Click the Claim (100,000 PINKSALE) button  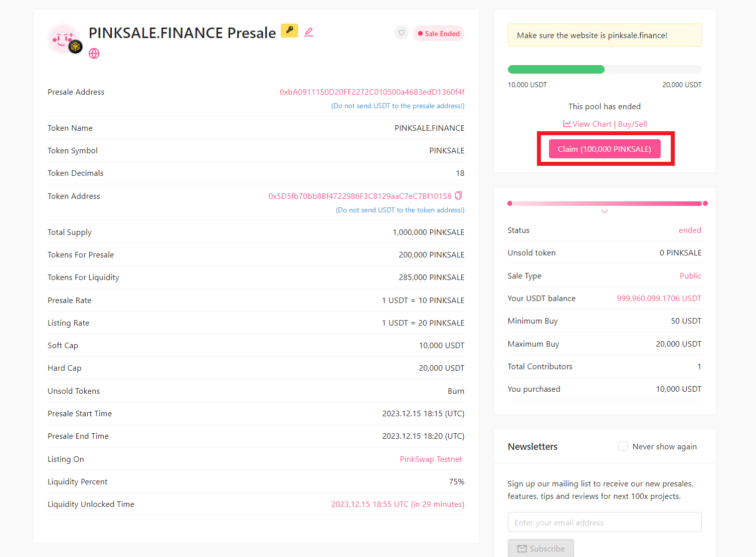[605, 149]
